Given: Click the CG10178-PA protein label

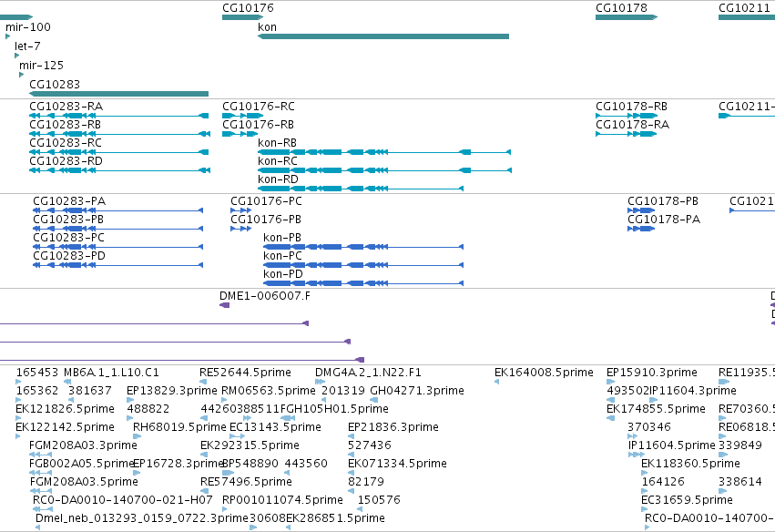Looking at the screenshot, I should click(664, 220).
